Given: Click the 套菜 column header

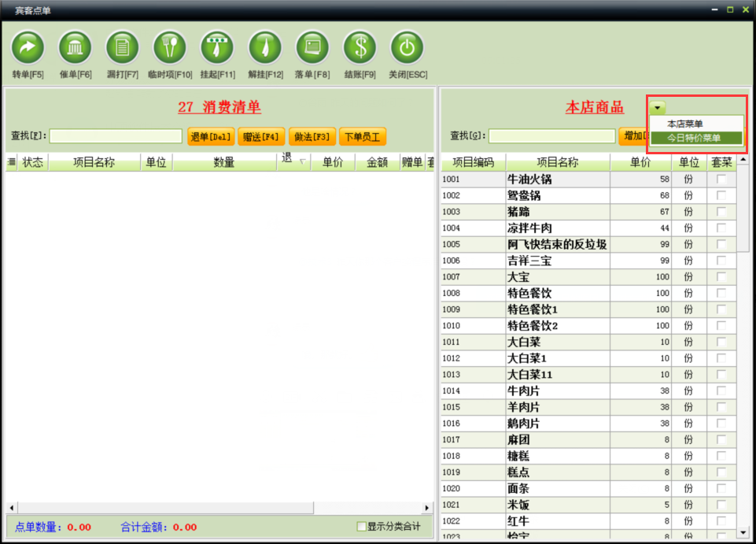Looking at the screenshot, I should pyautogui.click(x=721, y=162).
